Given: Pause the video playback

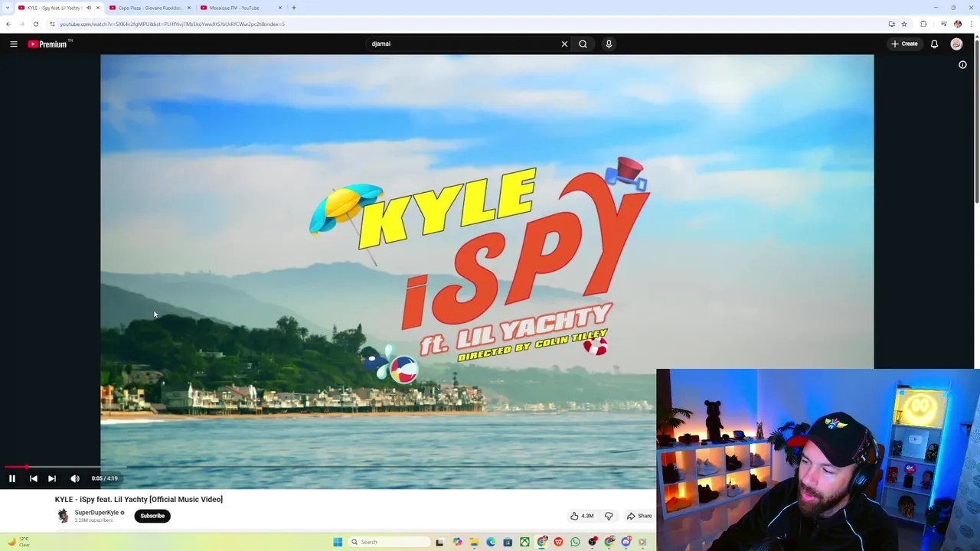Looking at the screenshot, I should (12, 478).
